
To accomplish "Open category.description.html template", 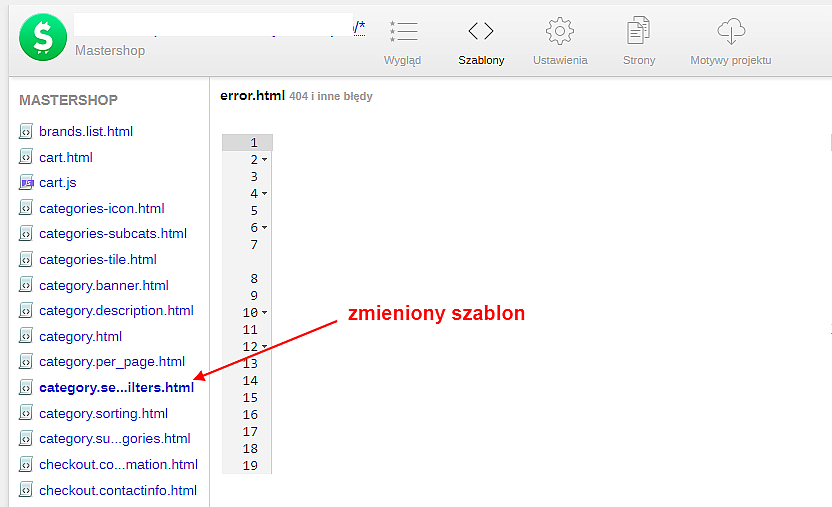I will (116, 310).
